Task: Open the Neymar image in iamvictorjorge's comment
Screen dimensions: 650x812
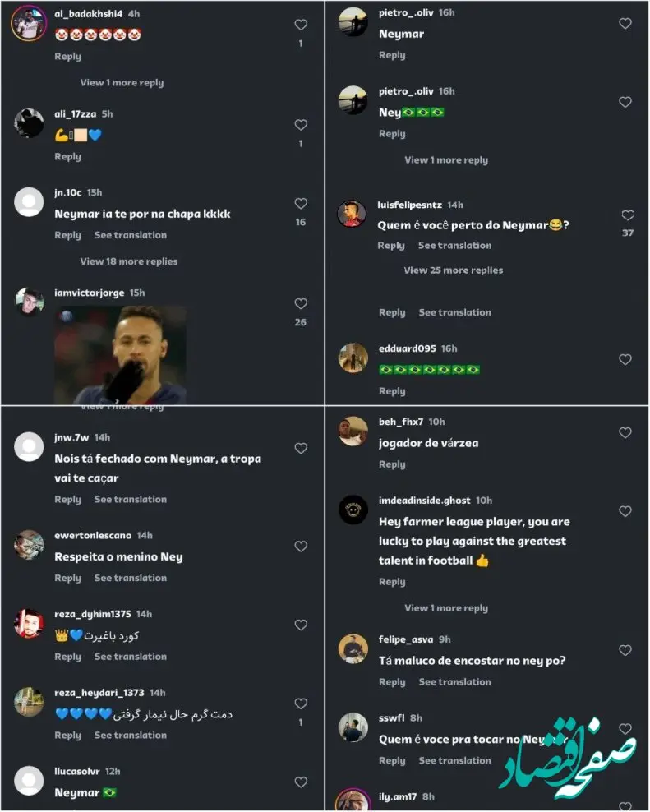Action: coord(122,355)
